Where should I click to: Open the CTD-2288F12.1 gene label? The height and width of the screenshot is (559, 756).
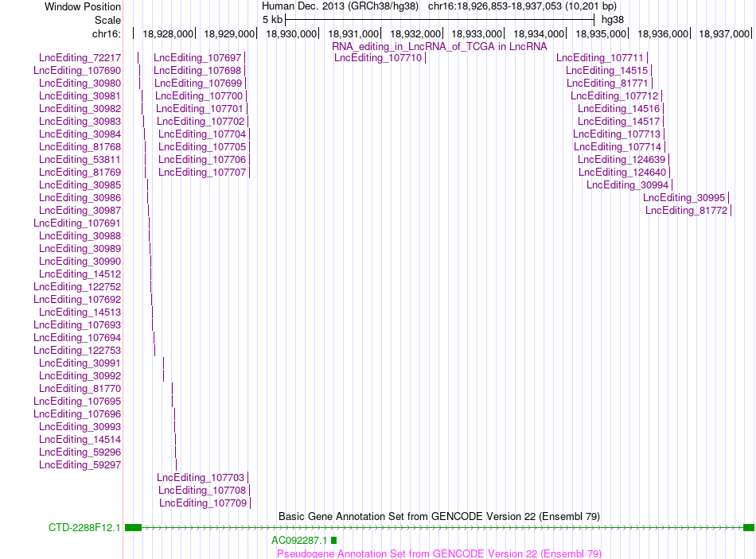84,528
